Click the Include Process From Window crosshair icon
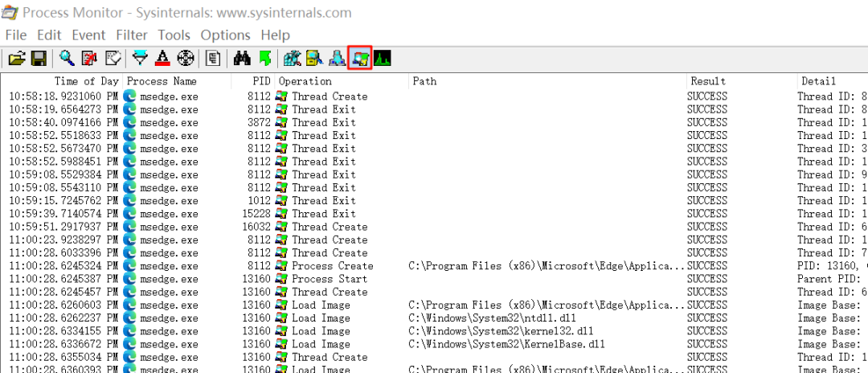 [185, 58]
